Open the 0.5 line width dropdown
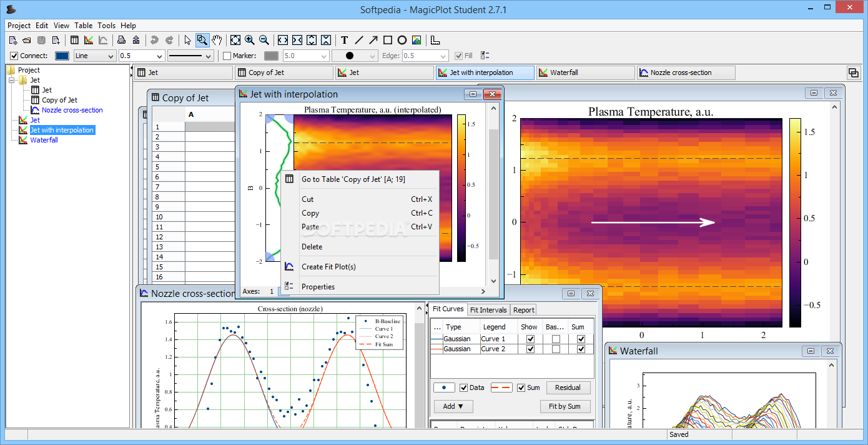 [141, 56]
